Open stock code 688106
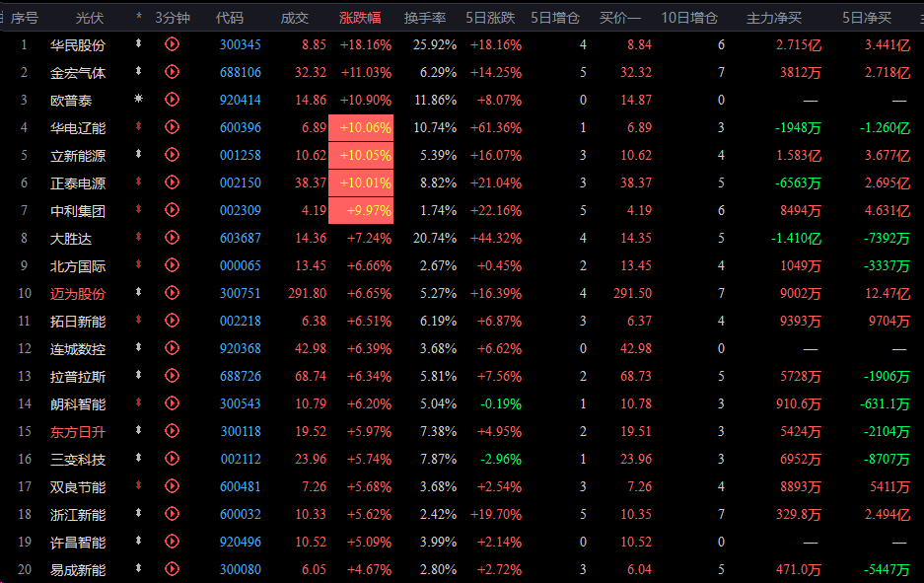 241,72
